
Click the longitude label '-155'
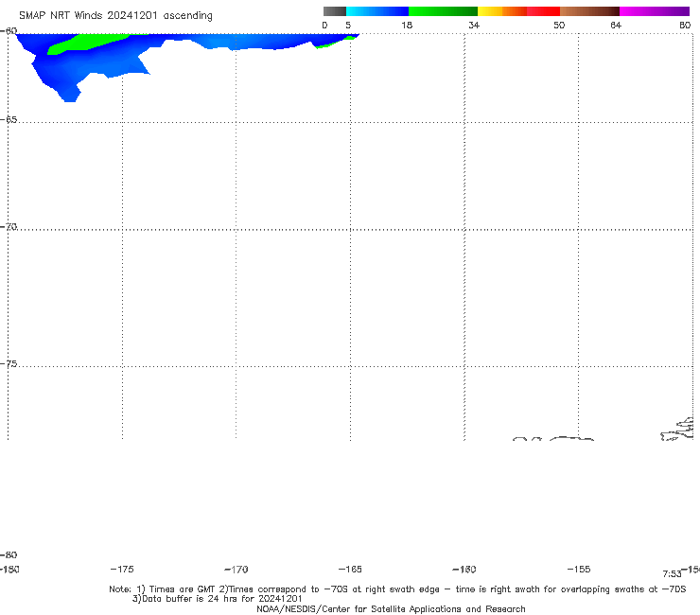[579, 569]
